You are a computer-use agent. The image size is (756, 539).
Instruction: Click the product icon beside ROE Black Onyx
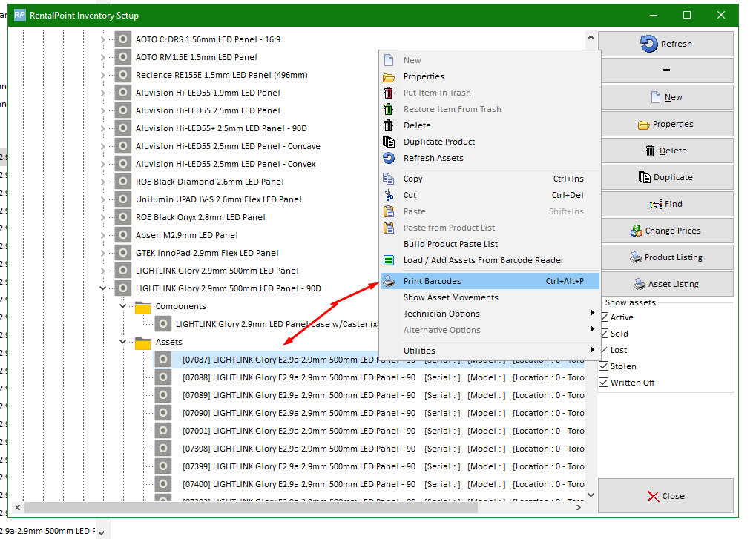123,217
